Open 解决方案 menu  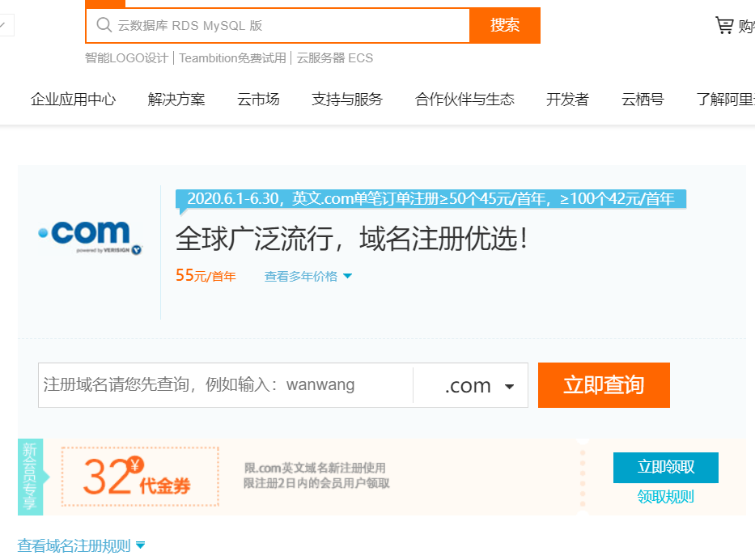[x=176, y=100]
